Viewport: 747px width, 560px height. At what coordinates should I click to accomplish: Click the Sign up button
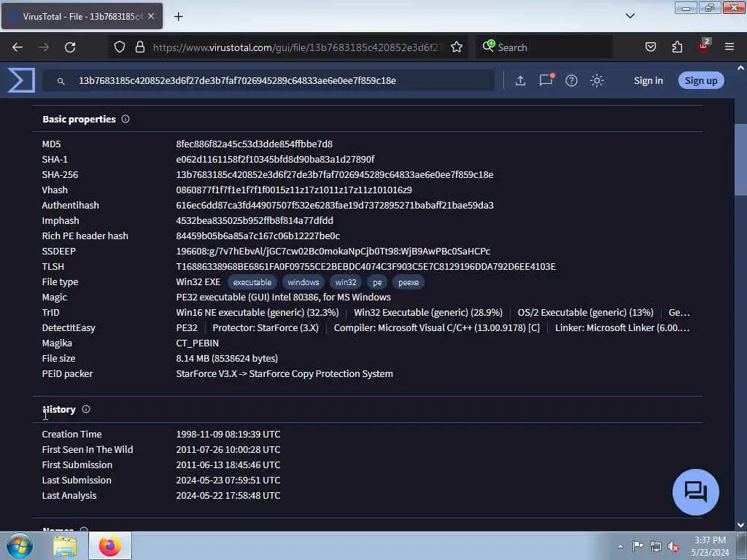[x=701, y=80]
